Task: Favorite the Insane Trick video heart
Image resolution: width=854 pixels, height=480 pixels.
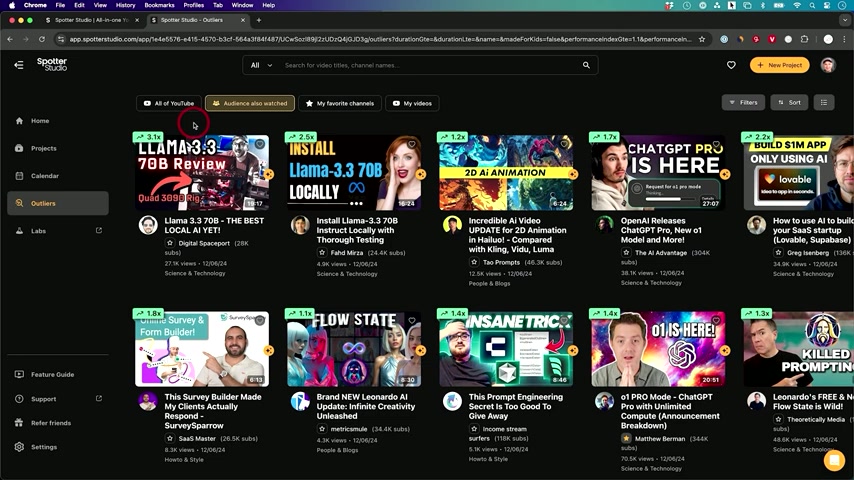Action: (564, 321)
